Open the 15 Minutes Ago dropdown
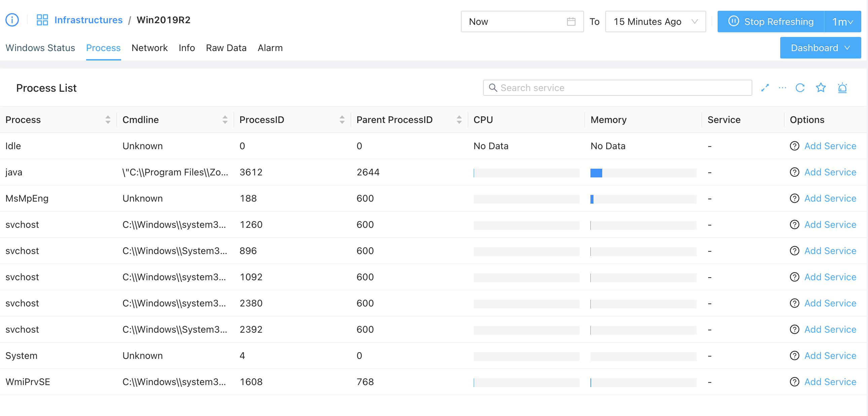 pos(655,22)
